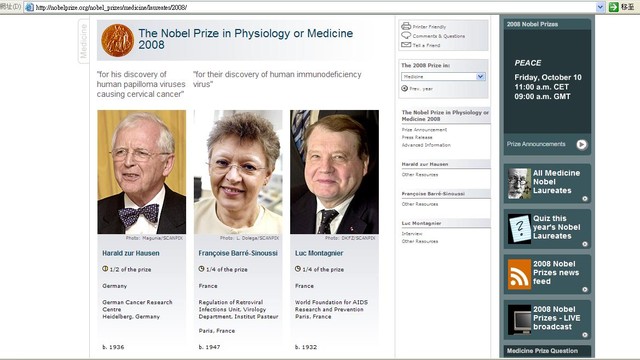This screenshot has height=360, width=640.
Task: Open Luc Montagnier's Interview link
Action: (x=412, y=234)
